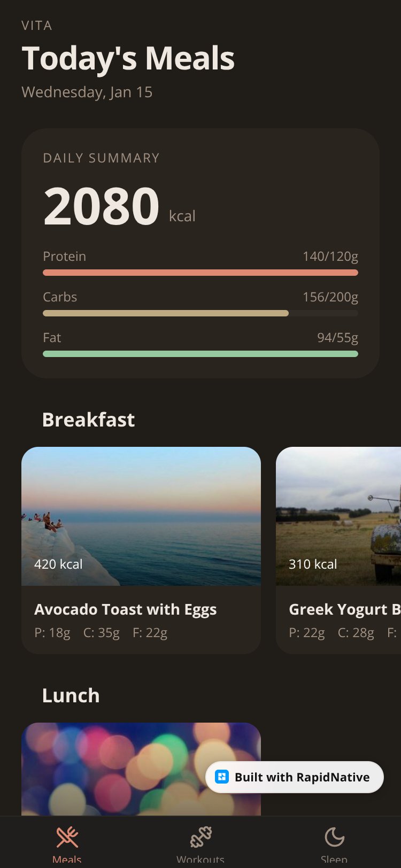Tap the Lunch bokeh lights photo
This screenshot has height=868, width=401.
141,769
